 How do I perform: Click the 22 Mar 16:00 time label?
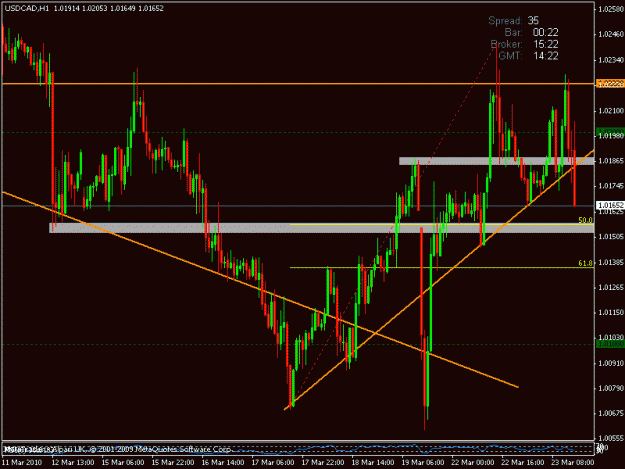point(523,463)
